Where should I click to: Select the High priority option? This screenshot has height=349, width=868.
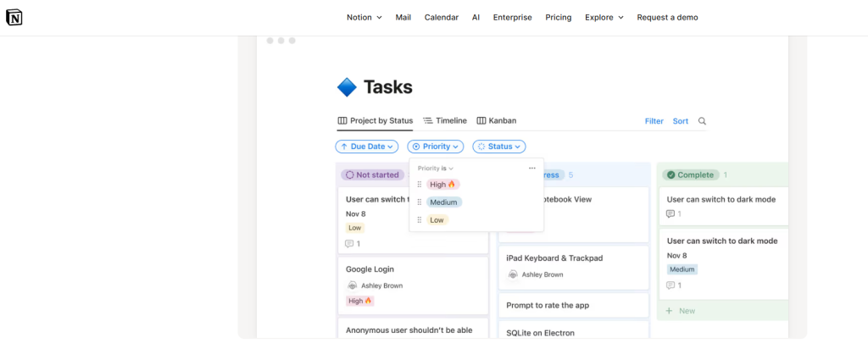[x=442, y=184]
